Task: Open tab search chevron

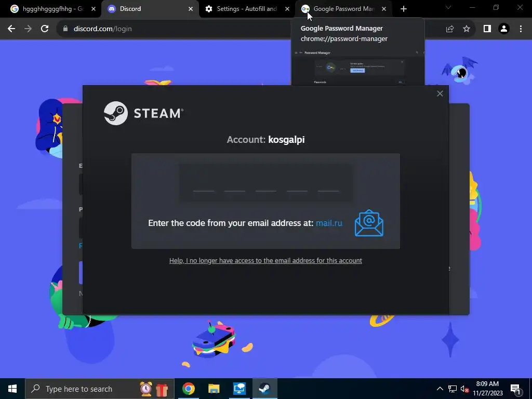Action: [x=448, y=7]
